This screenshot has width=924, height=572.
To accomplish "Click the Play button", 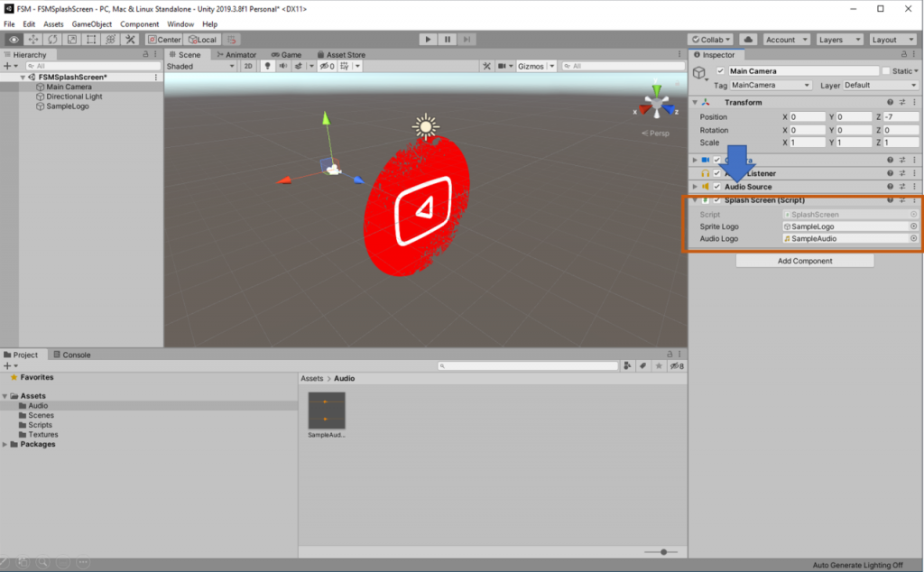I will coord(428,40).
